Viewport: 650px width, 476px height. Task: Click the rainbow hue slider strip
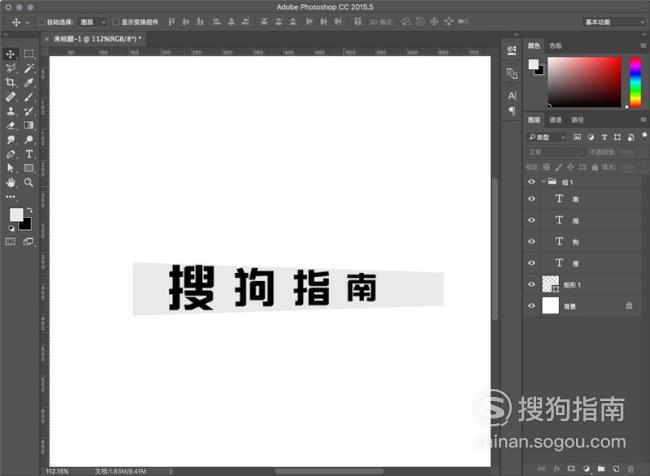tap(635, 82)
